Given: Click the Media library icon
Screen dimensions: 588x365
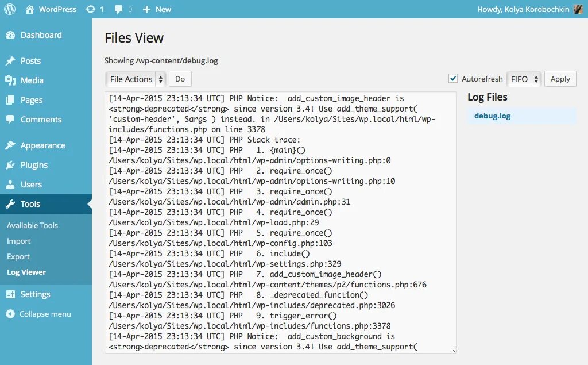Looking at the screenshot, I should pyautogui.click(x=10, y=80).
